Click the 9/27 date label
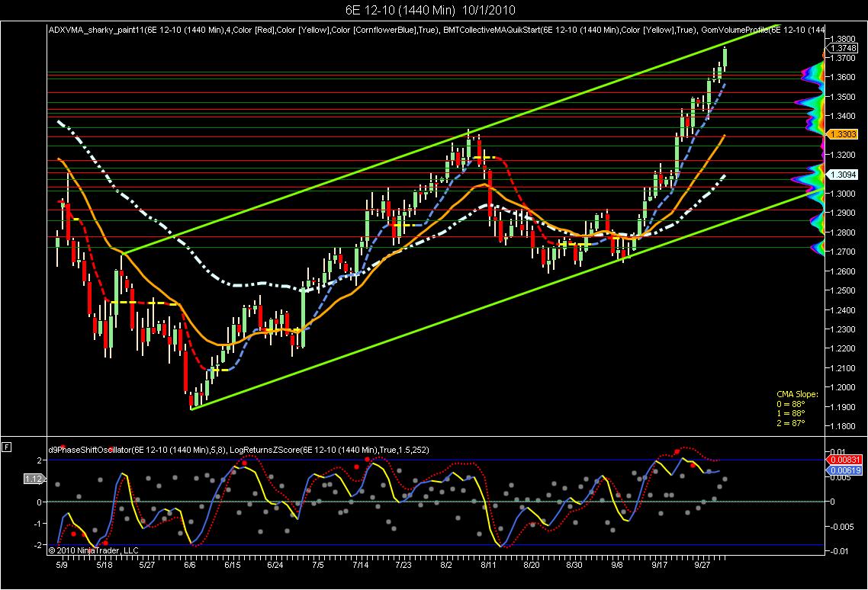This screenshot has height=590, width=868. coord(702,565)
